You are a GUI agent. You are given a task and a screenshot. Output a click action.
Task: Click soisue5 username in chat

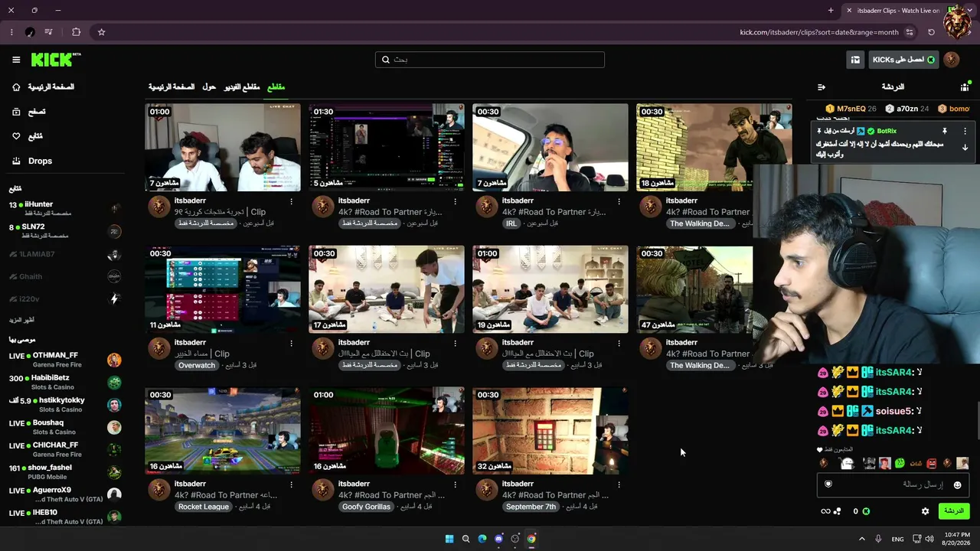pos(893,411)
